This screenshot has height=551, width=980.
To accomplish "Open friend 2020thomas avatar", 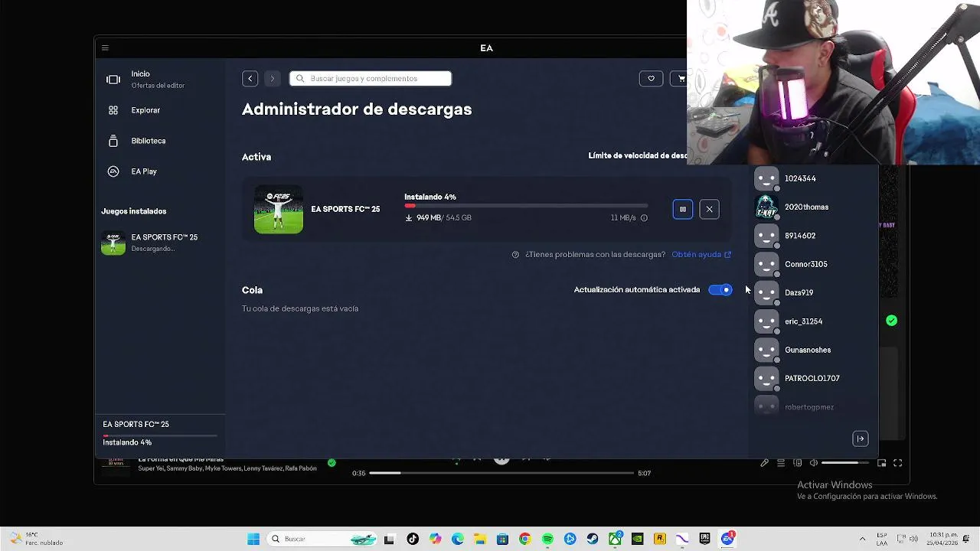I will click(x=766, y=207).
